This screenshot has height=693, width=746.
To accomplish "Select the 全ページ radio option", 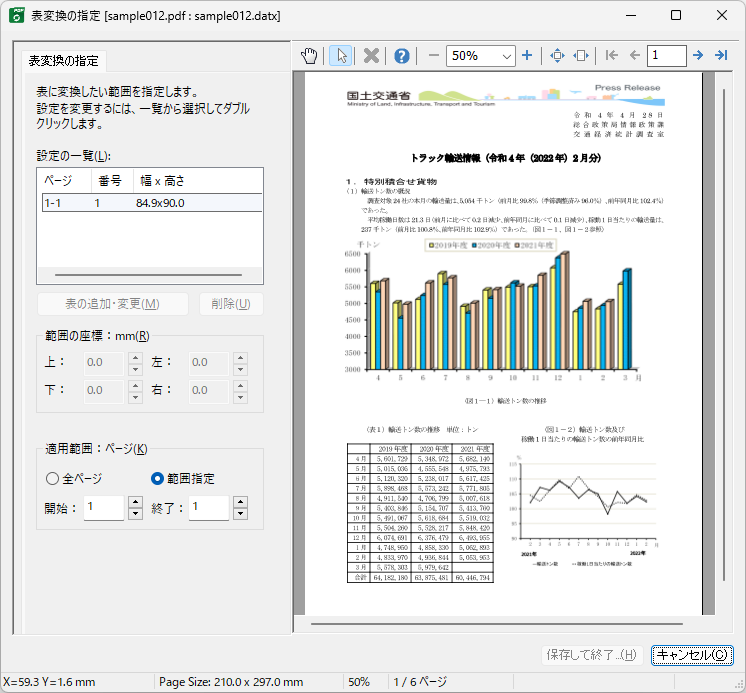I will [52, 479].
